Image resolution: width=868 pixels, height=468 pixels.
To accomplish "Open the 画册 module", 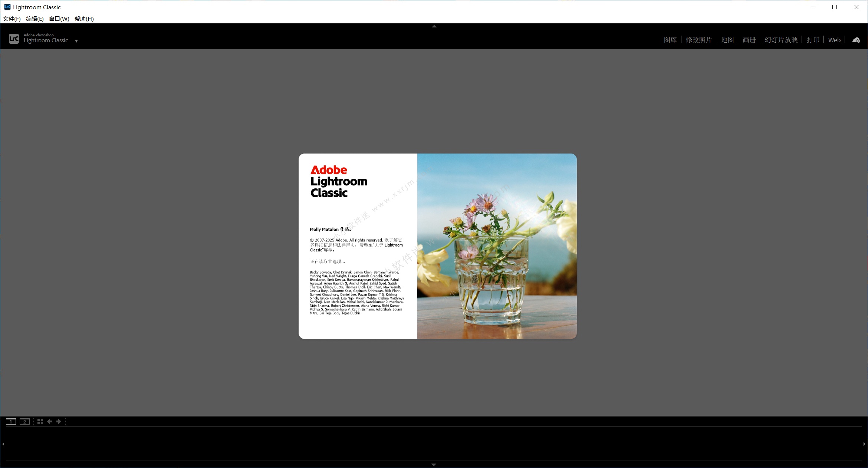I will click(x=749, y=40).
